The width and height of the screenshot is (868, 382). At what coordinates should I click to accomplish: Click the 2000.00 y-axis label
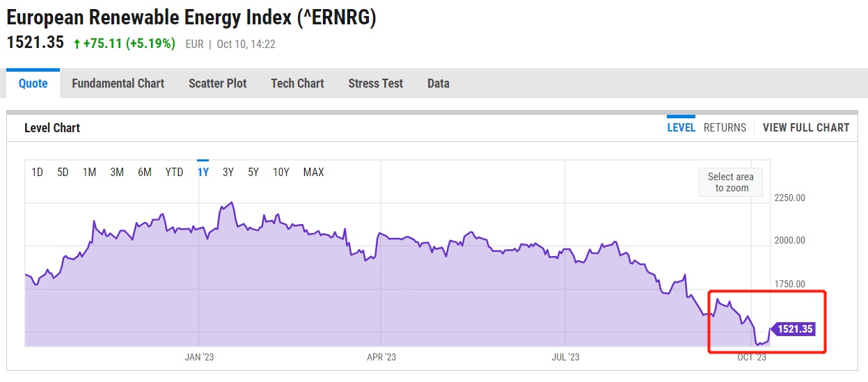(x=789, y=241)
